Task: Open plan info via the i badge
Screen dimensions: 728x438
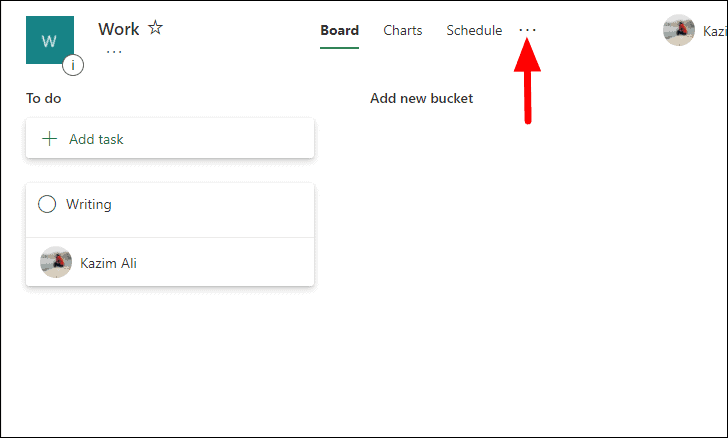Action: 73,65
